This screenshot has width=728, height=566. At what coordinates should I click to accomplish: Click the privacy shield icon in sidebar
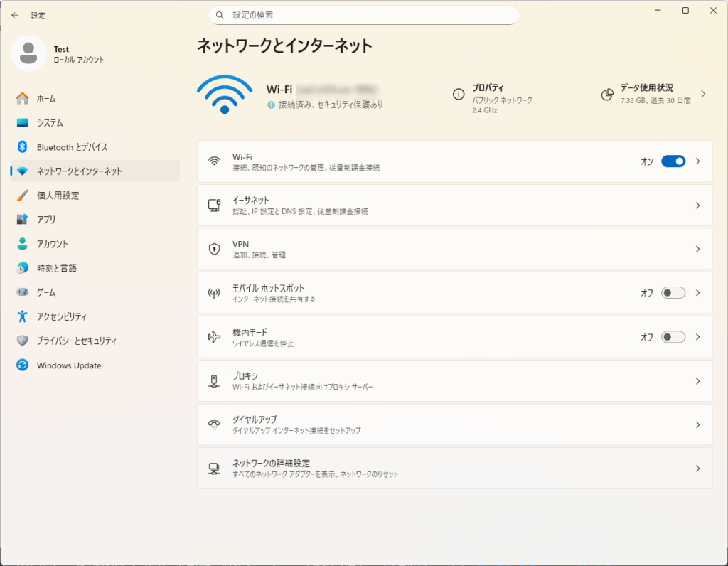pyautogui.click(x=22, y=341)
